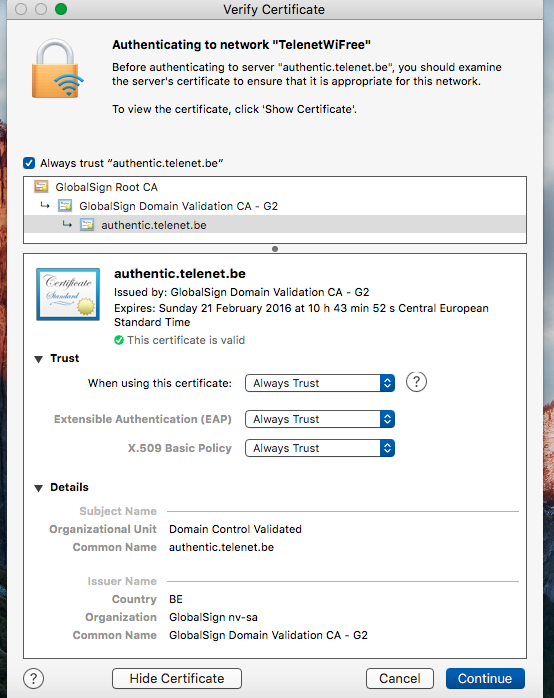Click the large Certificate Standard thumbnail
This screenshot has width=554, height=698.
tap(68, 294)
